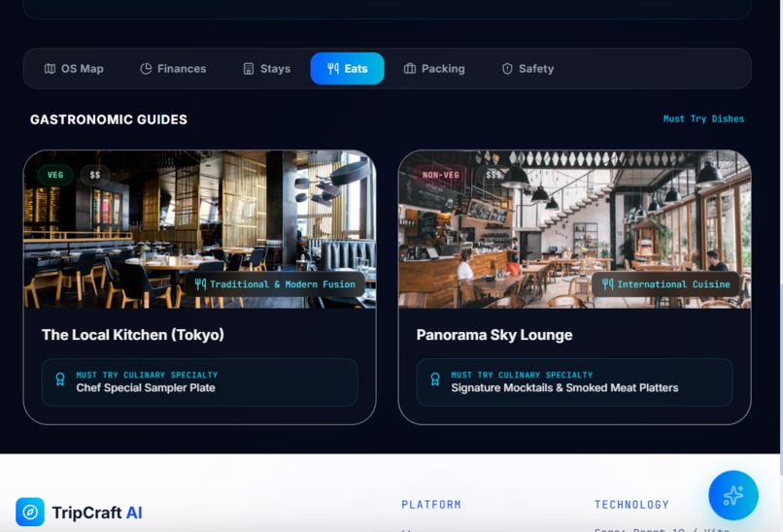Click the VEG badge on The Local Kitchen
The height and width of the screenshot is (532, 783).
pyautogui.click(x=55, y=175)
